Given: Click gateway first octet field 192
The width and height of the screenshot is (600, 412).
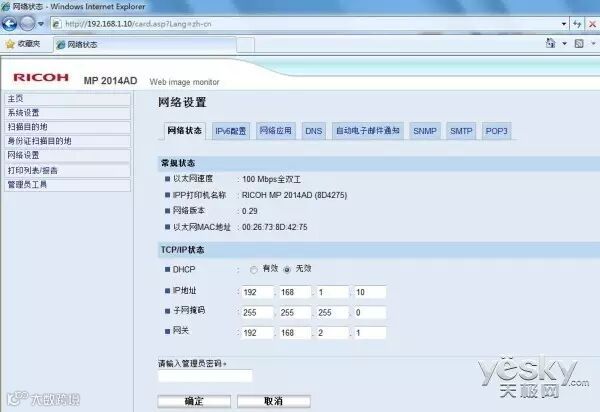Looking at the screenshot, I should click(x=258, y=333).
